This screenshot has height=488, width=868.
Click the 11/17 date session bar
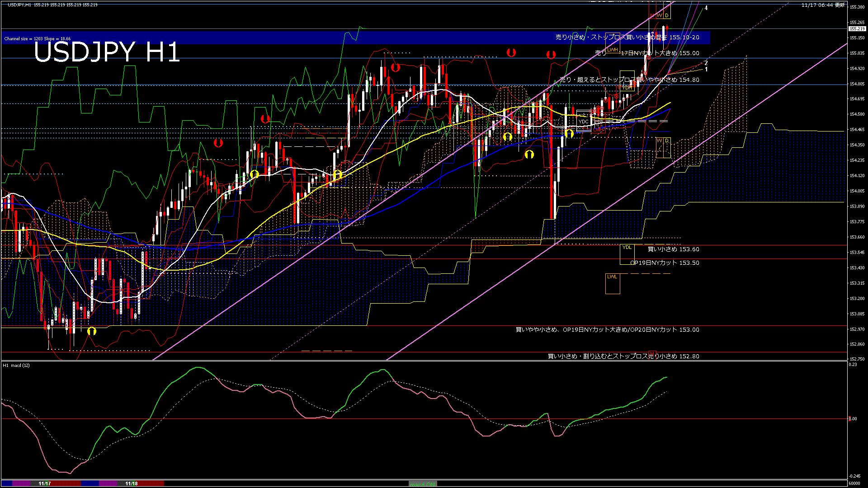click(44, 483)
